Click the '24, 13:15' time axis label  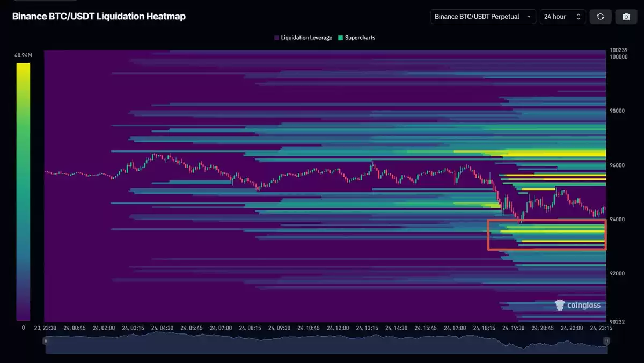point(367,328)
